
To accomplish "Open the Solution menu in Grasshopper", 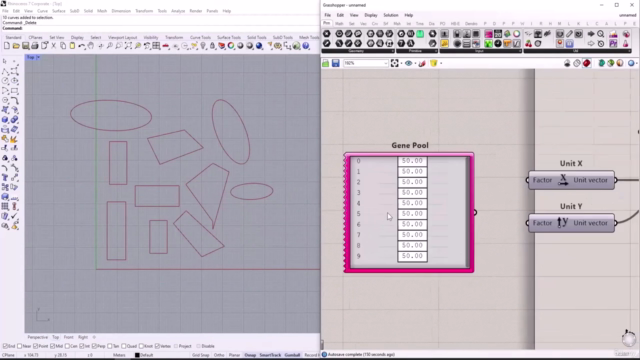I will [x=391, y=15].
